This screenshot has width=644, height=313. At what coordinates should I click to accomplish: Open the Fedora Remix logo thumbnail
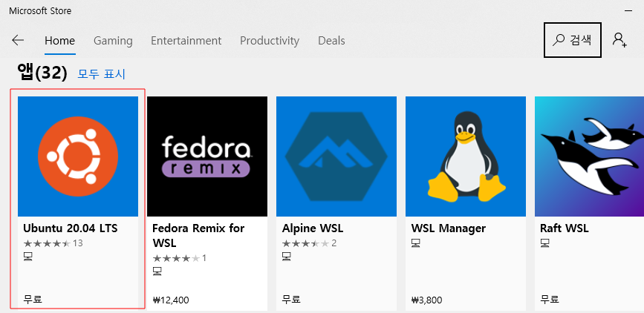207,156
